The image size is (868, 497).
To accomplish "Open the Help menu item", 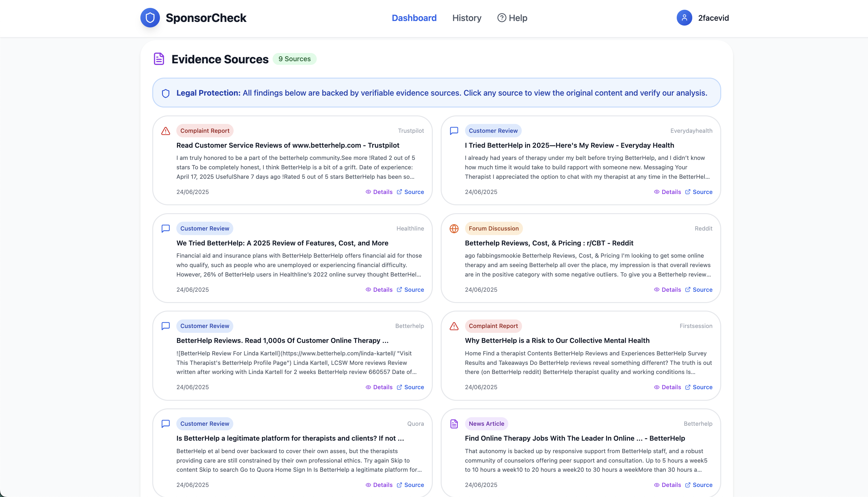I will (x=512, y=18).
